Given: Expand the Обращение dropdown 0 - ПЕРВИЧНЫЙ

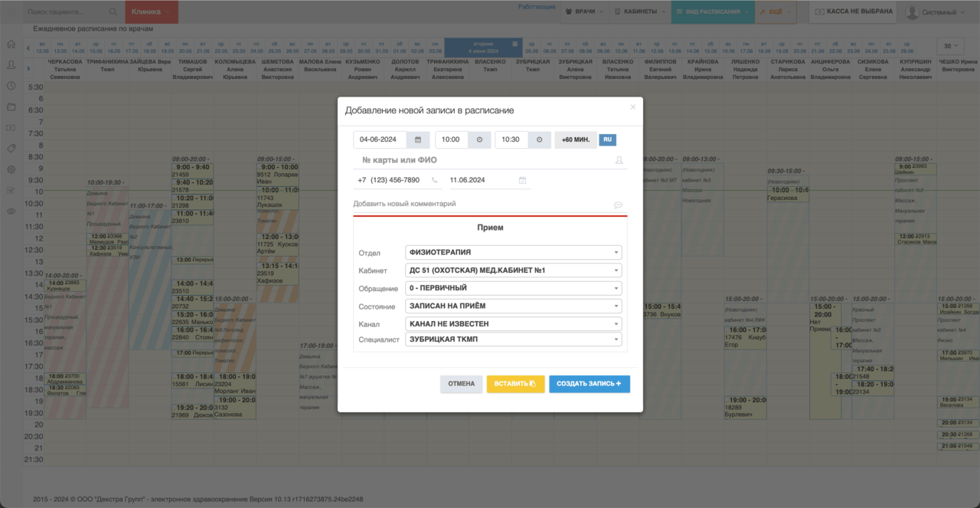Looking at the screenshot, I should point(513,288).
